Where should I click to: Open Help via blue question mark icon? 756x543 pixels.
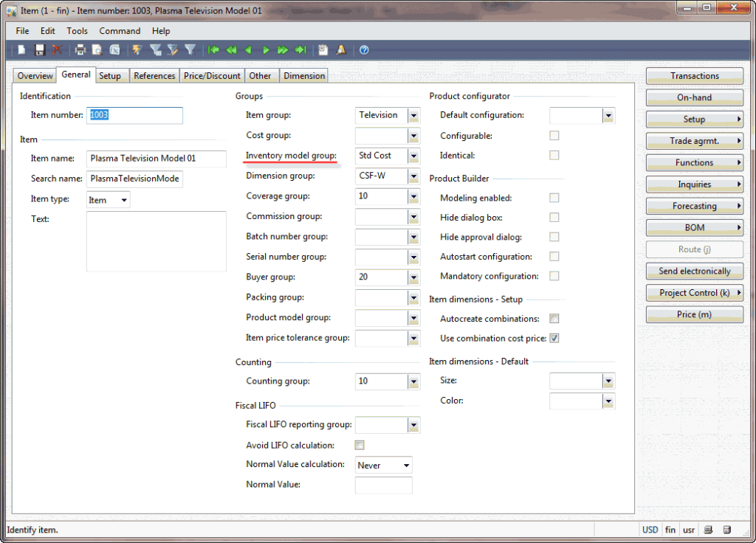(x=362, y=49)
